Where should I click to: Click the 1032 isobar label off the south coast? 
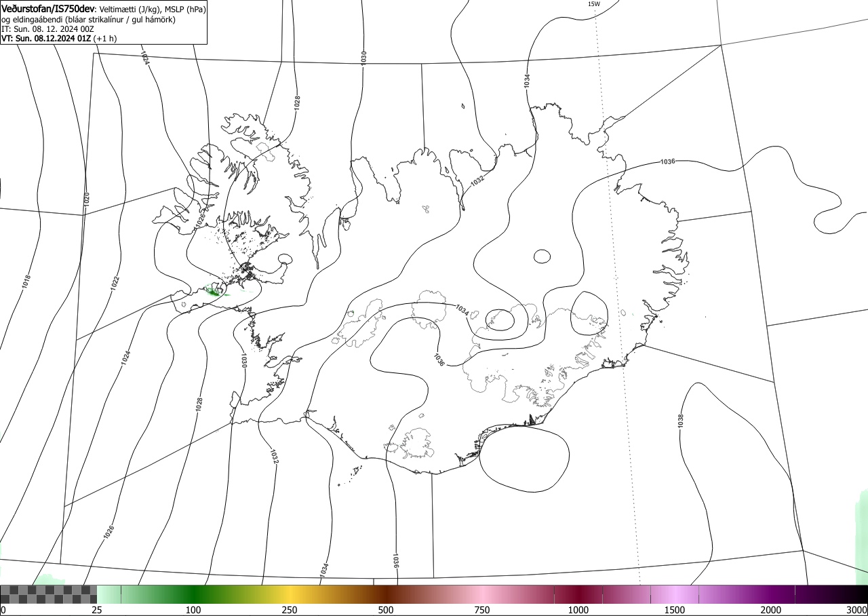pyautogui.click(x=274, y=457)
